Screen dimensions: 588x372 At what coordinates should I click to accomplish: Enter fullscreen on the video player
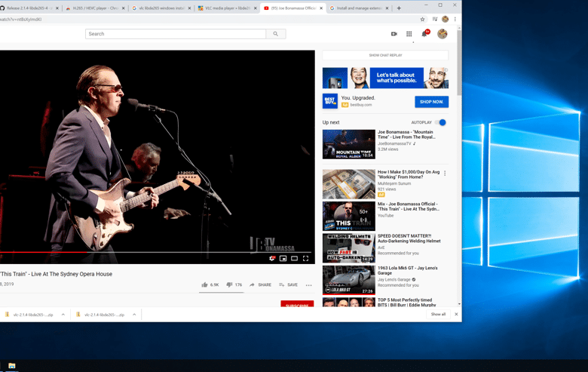305,258
